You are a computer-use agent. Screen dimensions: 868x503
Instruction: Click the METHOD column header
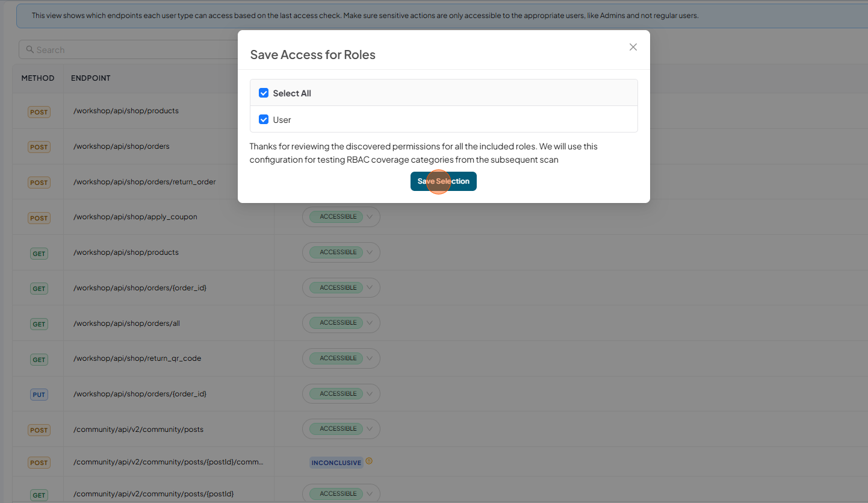pos(38,78)
